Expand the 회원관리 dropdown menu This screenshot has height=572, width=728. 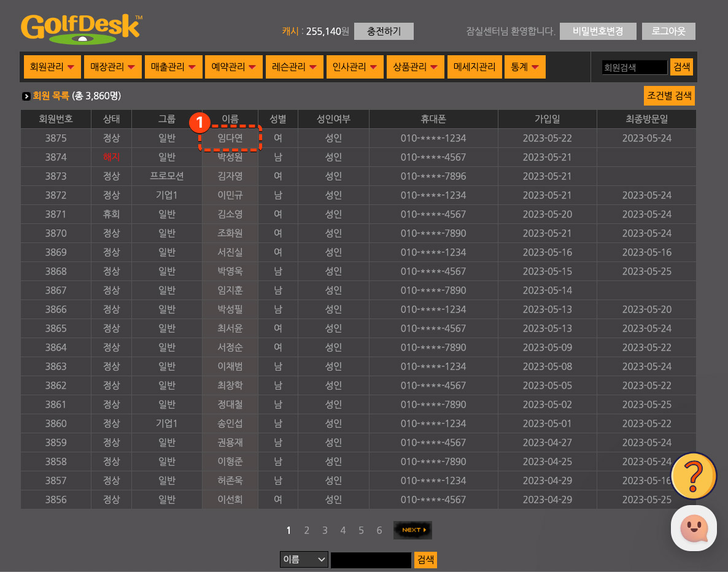click(x=52, y=67)
